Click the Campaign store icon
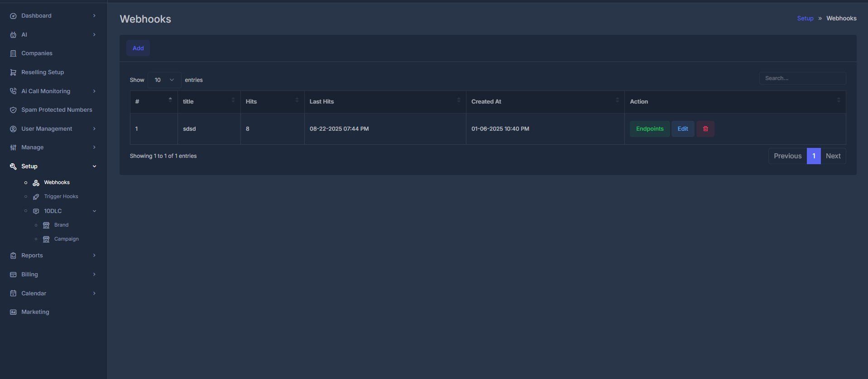The image size is (868, 379). [46, 239]
